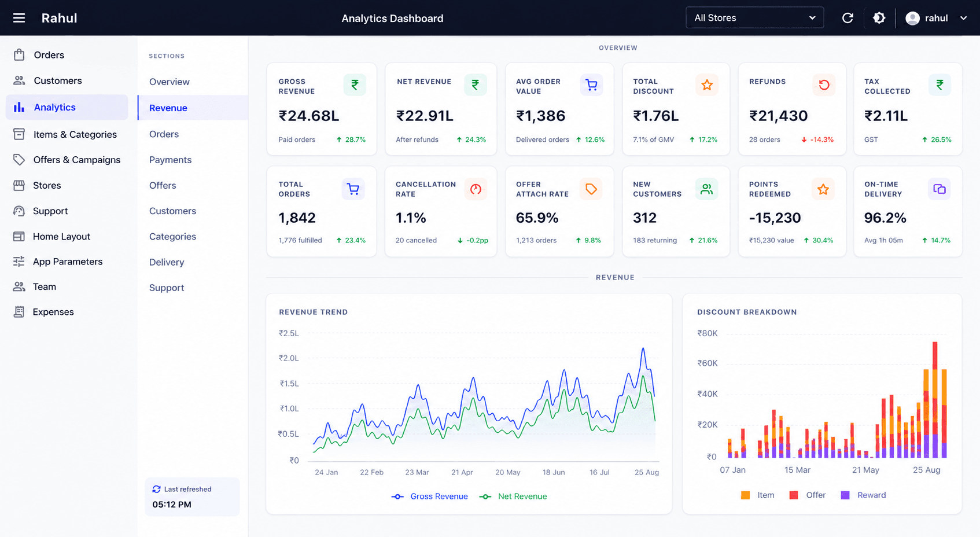Viewport: 980px width, 537px height.
Task: Click the Orders bag icon in sidebar
Action: click(x=19, y=55)
